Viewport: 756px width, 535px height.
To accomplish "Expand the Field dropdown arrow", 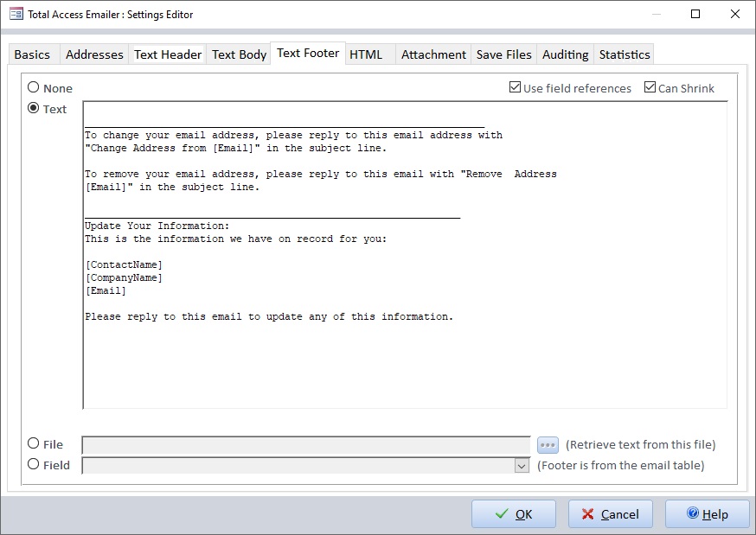I will click(x=522, y=466).
